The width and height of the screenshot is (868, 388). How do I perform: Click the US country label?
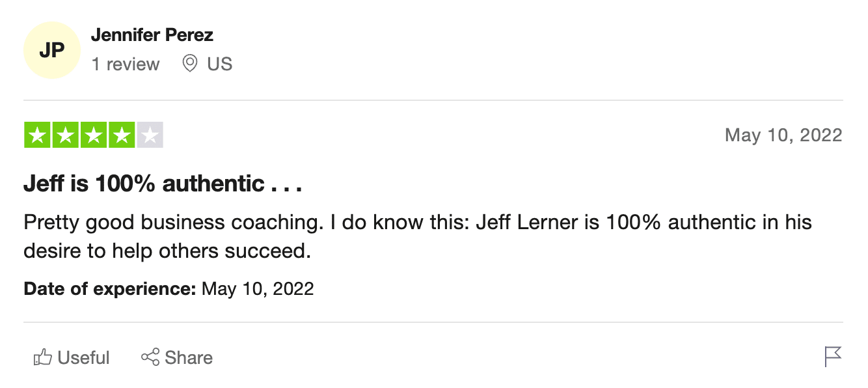(220, 64)
